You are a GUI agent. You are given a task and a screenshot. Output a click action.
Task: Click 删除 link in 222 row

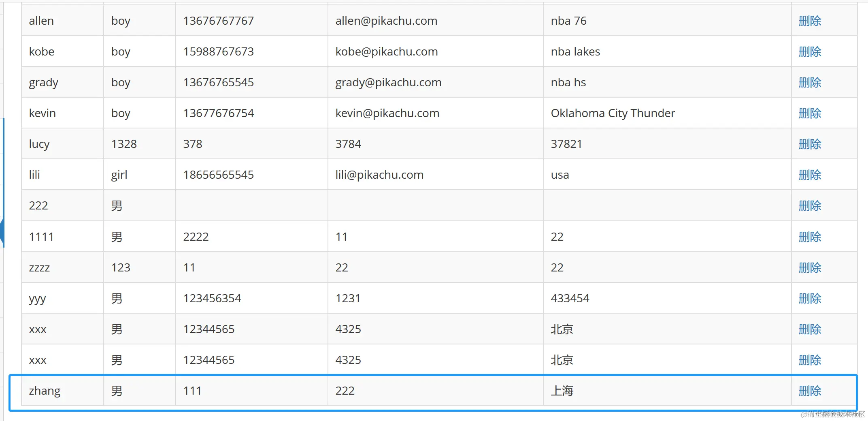tap(810, 205)
